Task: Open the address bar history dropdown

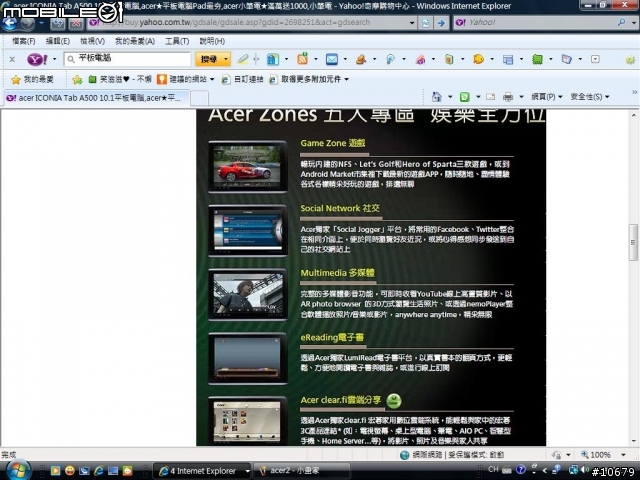Action: coord(412,23)
